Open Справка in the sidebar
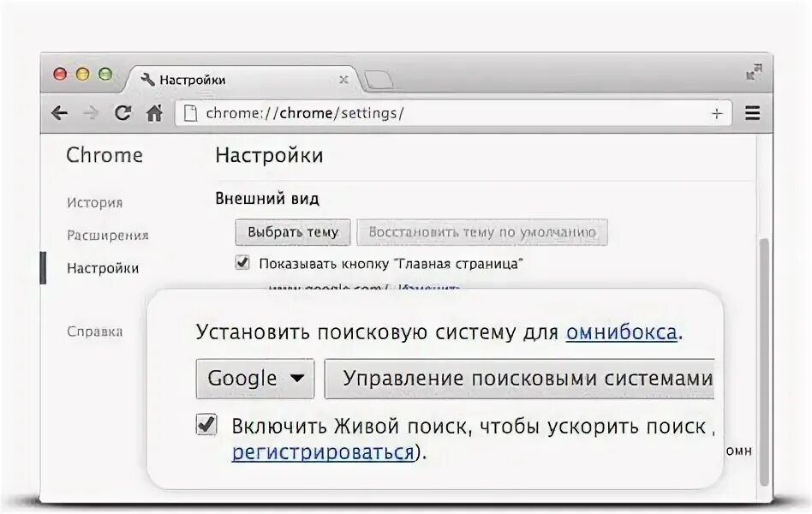Screen dimensions: 812x514 coord(95,332)
